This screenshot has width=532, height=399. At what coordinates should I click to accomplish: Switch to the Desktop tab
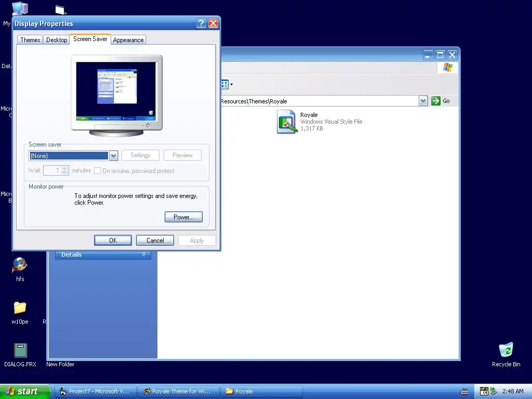(x=57, y=39)
